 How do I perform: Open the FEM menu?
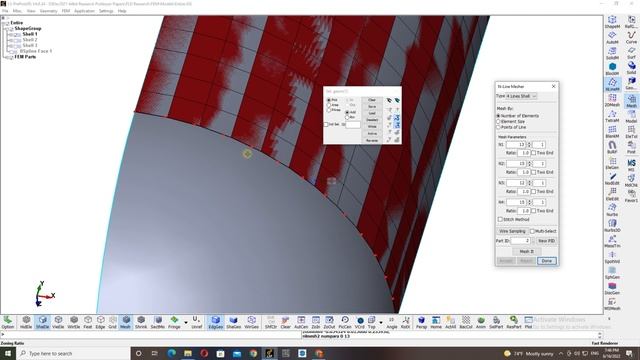pos(66,11)
